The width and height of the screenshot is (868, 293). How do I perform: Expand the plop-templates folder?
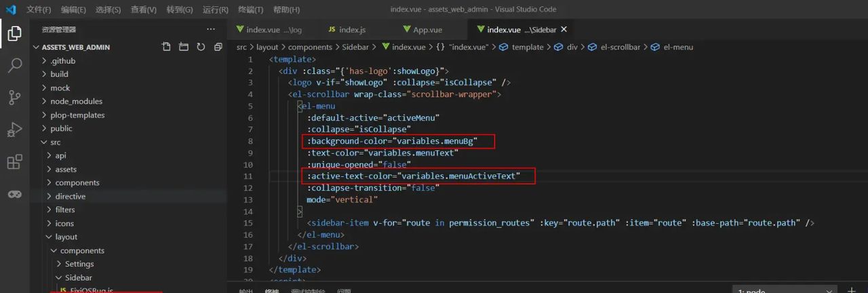pyautogui.click(x=77, y=115)
